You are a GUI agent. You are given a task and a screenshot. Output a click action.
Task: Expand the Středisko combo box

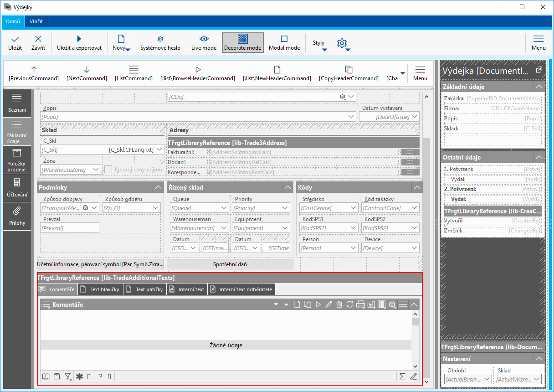click(x=353, y=208)
